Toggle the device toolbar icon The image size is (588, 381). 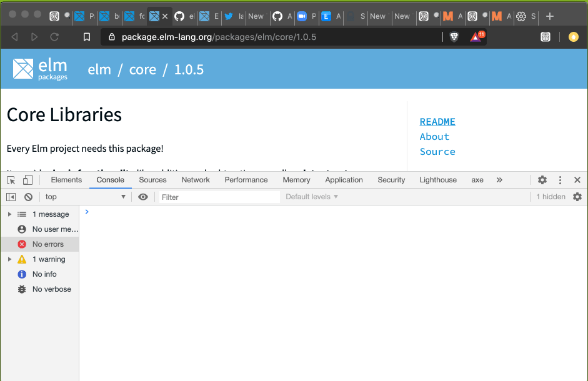click(x=27, y=180)
